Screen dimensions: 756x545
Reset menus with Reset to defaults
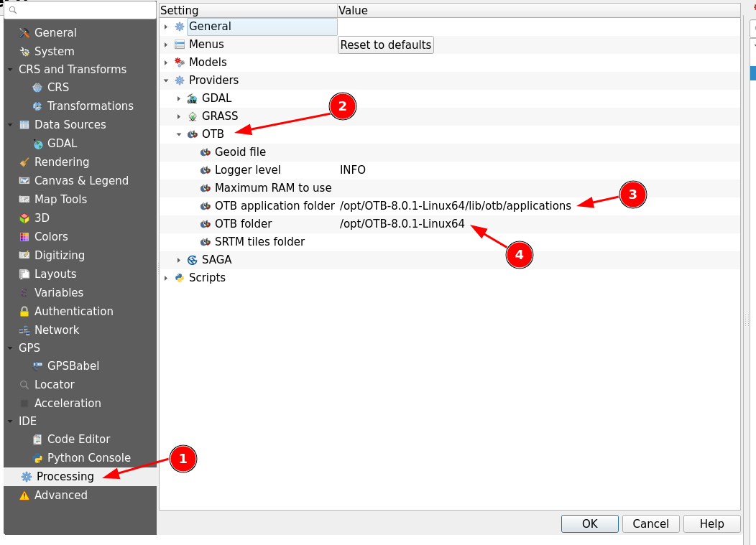click(386, 45)
